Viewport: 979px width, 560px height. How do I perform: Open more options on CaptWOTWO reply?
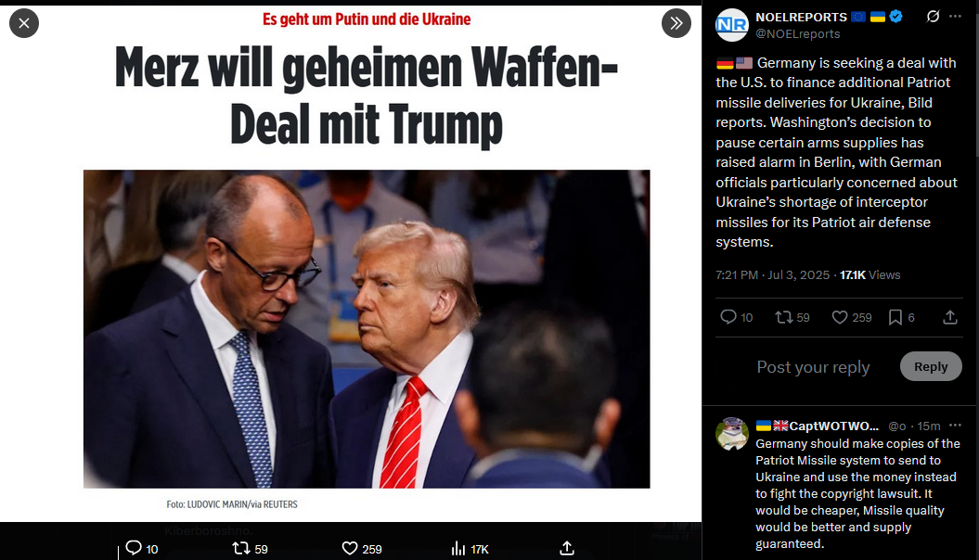955,426
